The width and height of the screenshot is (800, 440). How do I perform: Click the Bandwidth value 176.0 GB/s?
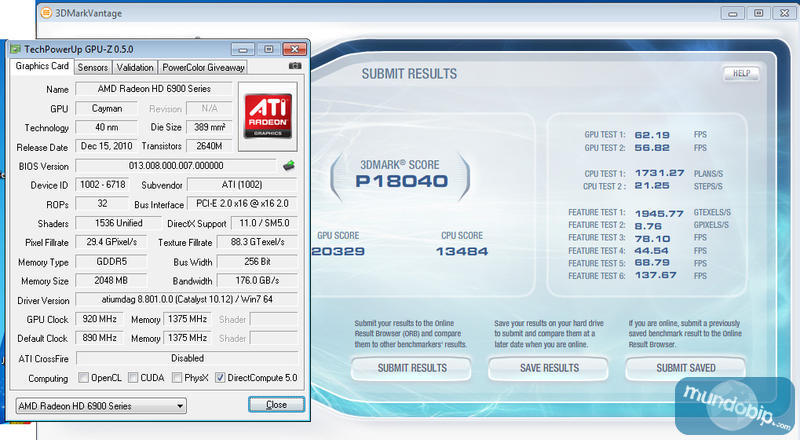click(257, 280)
